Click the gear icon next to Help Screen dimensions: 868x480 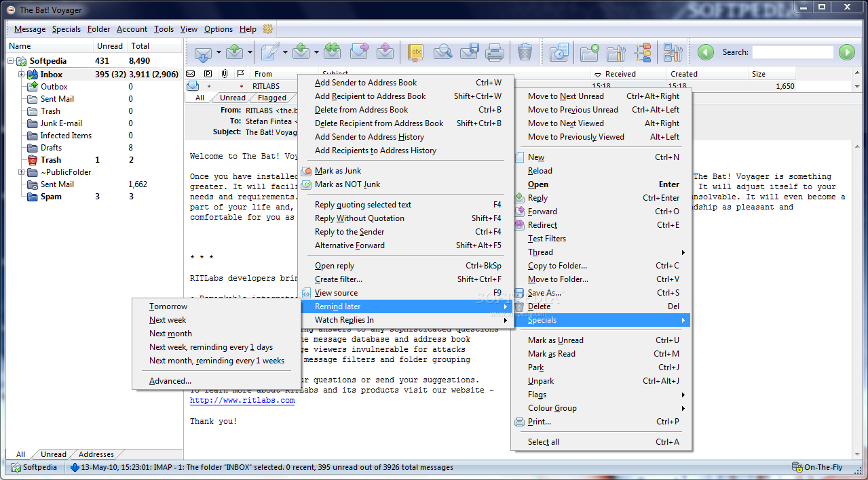267,29
